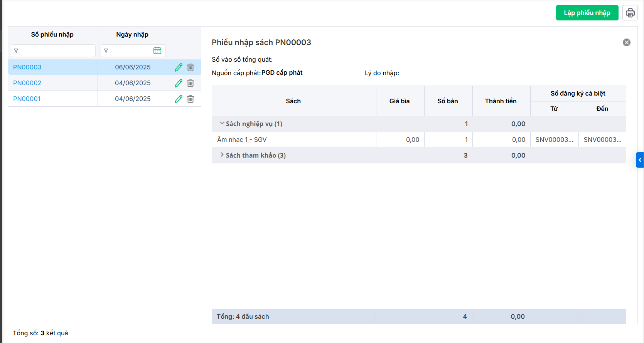The image size is (644, 343).
Task: Select the Âm nhạc 1 - SGV row
Action: click(419, 140)
